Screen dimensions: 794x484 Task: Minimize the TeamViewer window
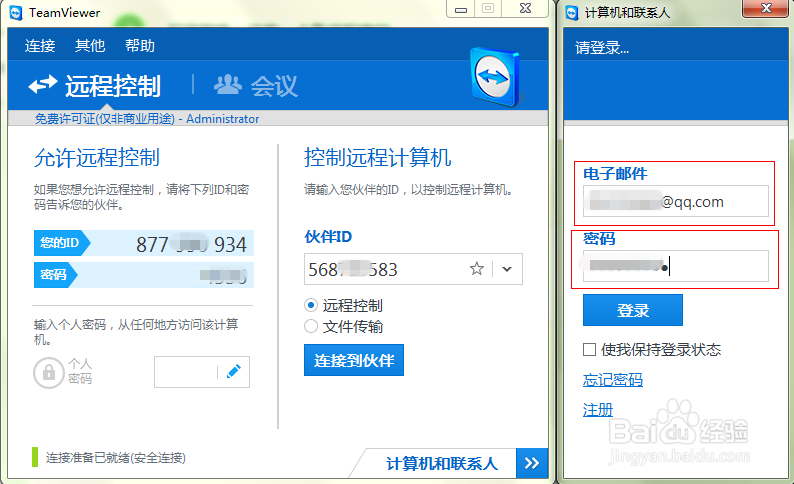coord(461,9)
